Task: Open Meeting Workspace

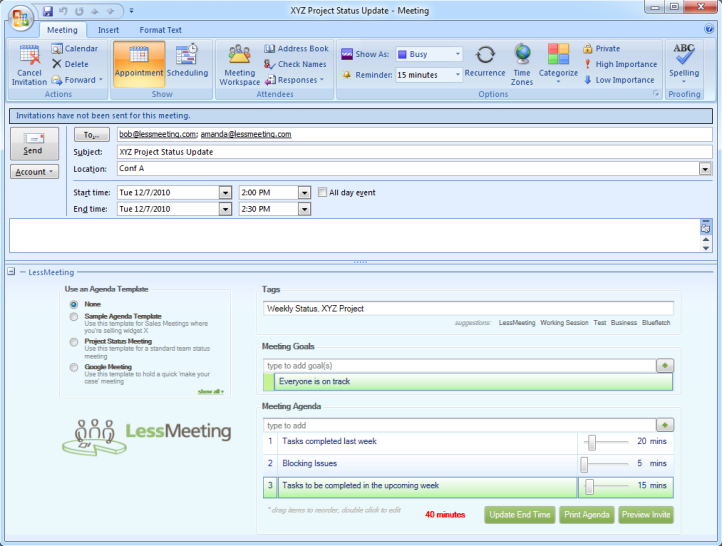Action: pyautogui.click(x=239, y=65)
